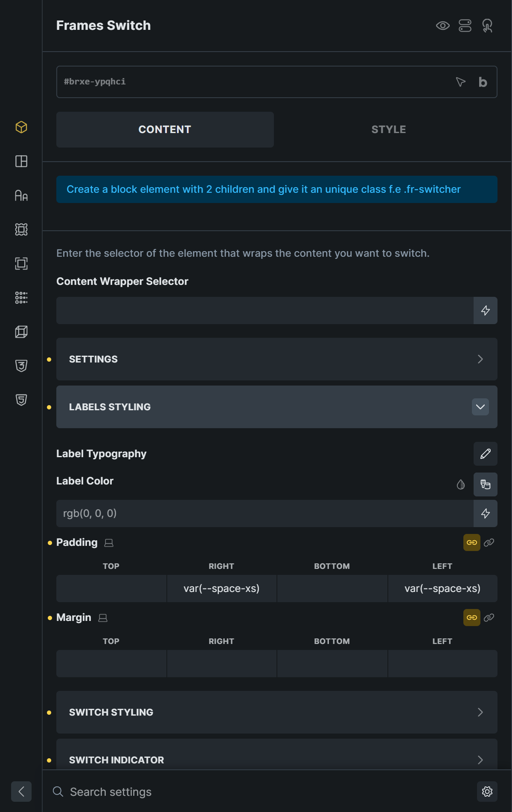Viewport: 512px width, 812px height.
Task: Click the HTML5 shield icon in sidebar
Action: point(21,400)
